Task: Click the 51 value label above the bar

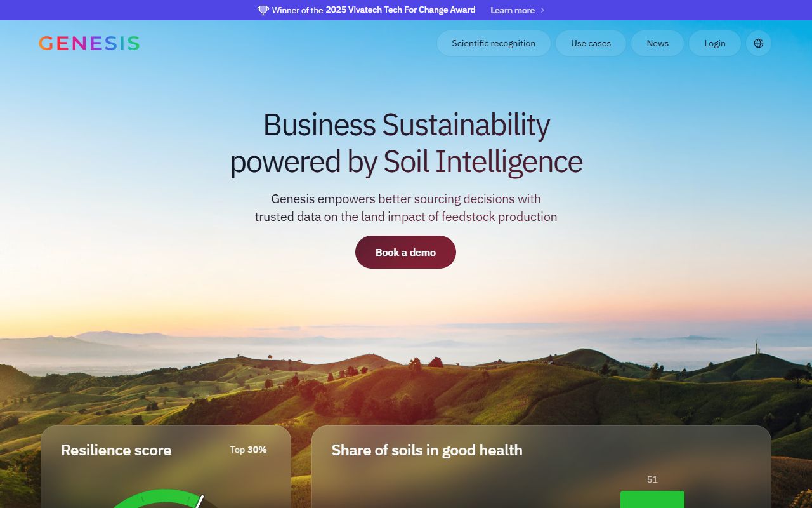Action: coord(652,479)
